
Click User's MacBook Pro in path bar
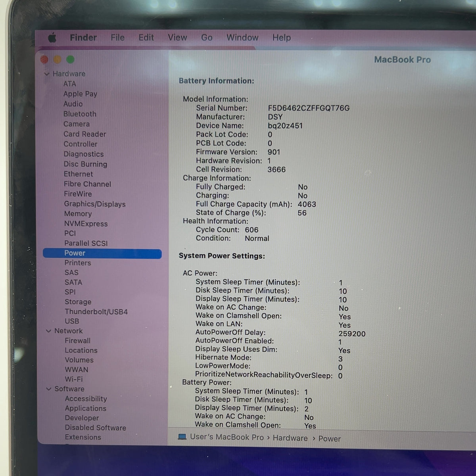tap(227, 437)
